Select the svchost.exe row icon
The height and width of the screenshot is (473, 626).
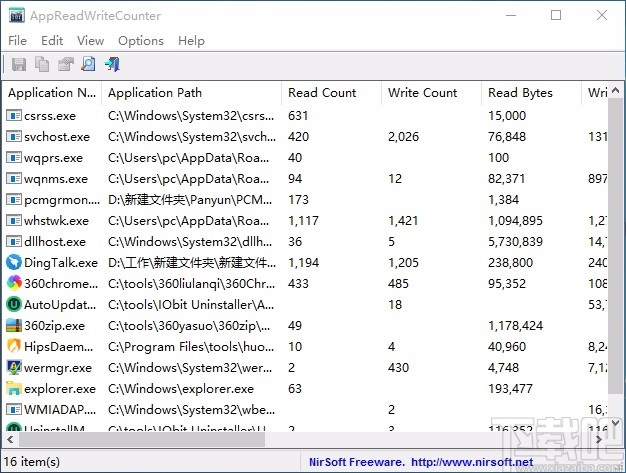(x=14, y=137)
